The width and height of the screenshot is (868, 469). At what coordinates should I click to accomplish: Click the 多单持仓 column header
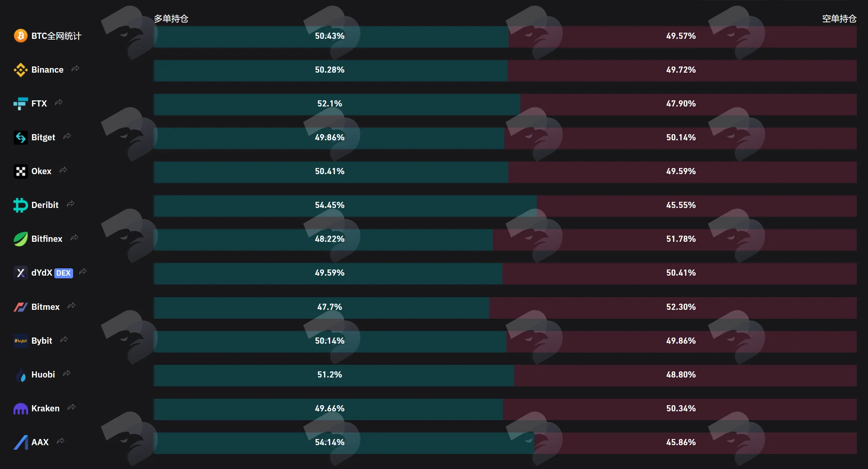pyautogui.click(x=171, y=18)
